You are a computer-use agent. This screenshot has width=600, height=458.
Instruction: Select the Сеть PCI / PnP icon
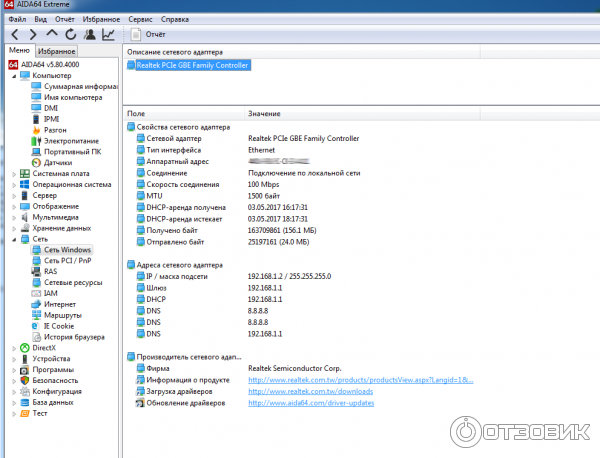[36, 261]
